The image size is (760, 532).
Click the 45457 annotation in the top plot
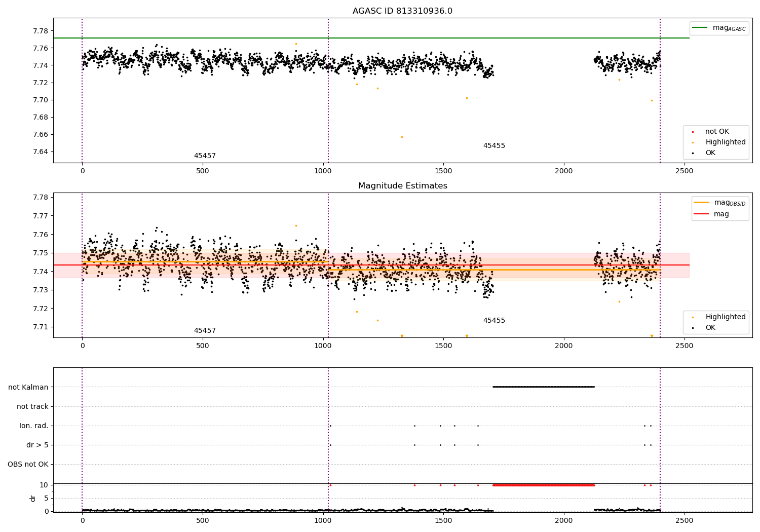coord(205,156)
